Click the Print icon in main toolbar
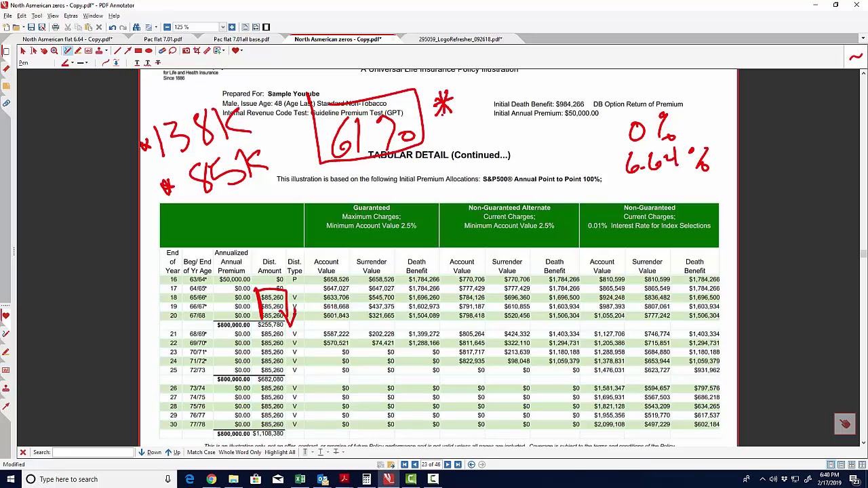868x488 pixels. click(x=56, y=27)
